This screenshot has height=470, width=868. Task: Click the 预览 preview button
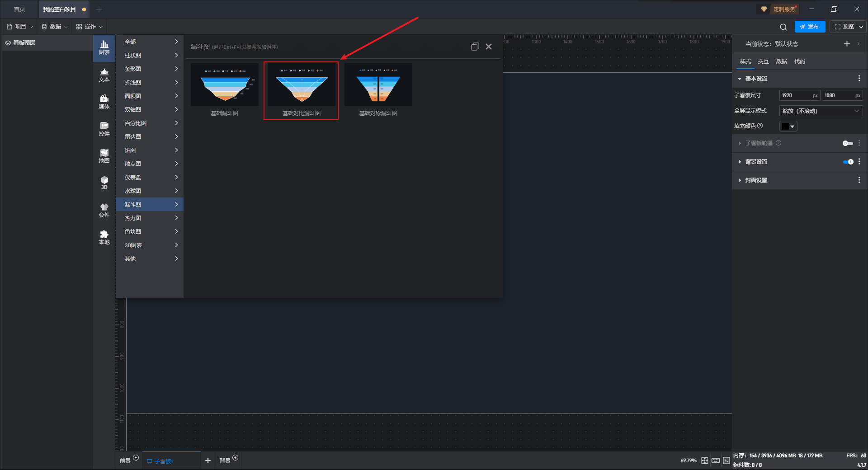coord(844,27)
